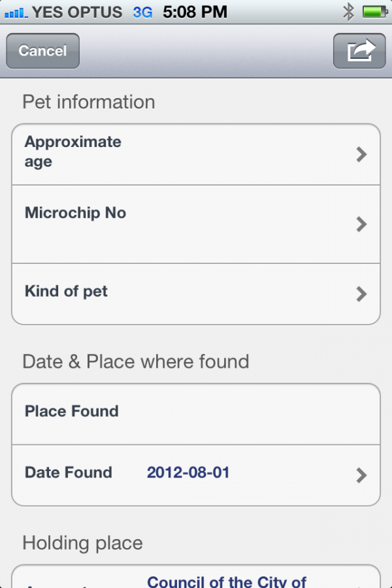The width and height of the screenshot is (392, 588).
Task: Open the Date Found chevron arrow
Action: [x=361, y=475]
